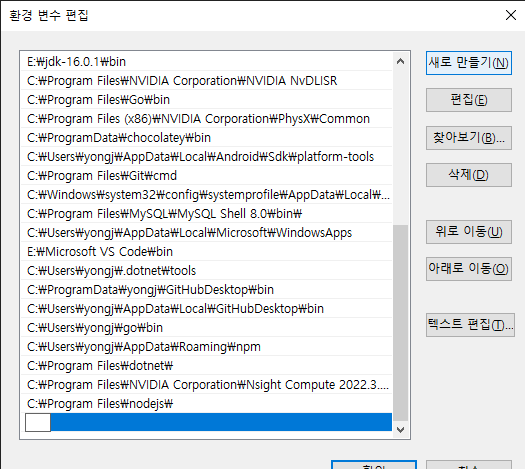Select the ProgramData\yongj\GitHubDesktop\bin entry
The height and width of the screenshot is (469, 525).
click(x=207, y=290)
